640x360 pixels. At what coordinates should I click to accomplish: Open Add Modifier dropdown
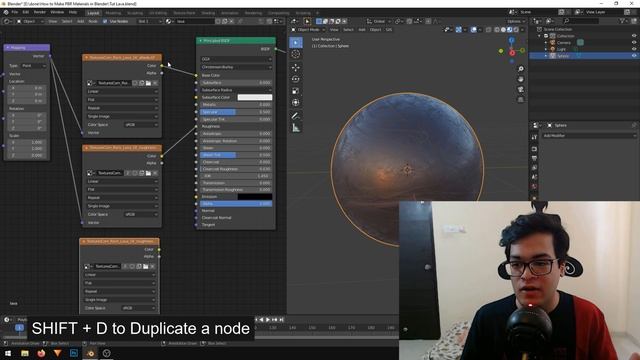[589, 136]
